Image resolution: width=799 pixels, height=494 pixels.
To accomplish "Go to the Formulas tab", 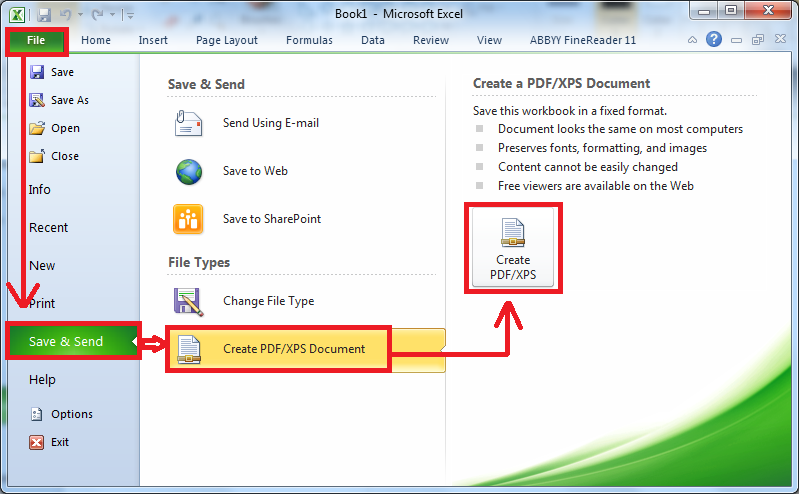I will 309,40.
